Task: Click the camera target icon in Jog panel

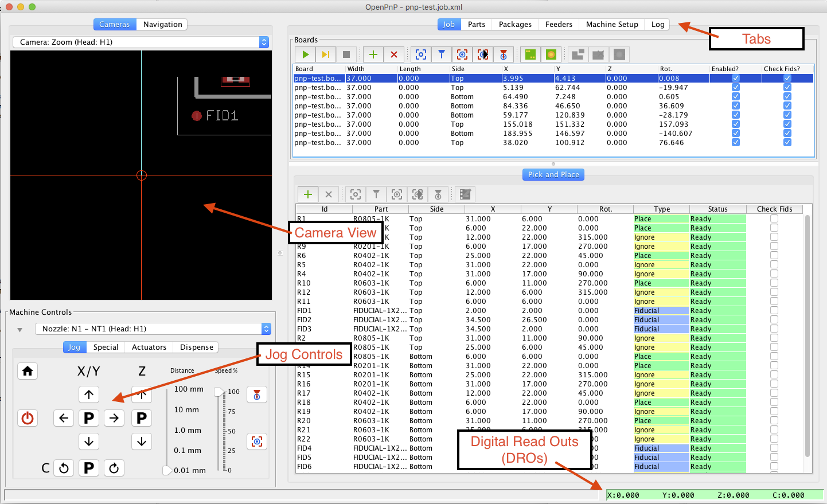Action: 257,442
